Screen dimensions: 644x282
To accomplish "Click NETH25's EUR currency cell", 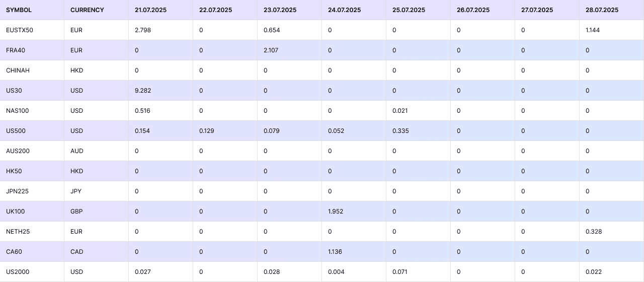I will pos(97,232).
